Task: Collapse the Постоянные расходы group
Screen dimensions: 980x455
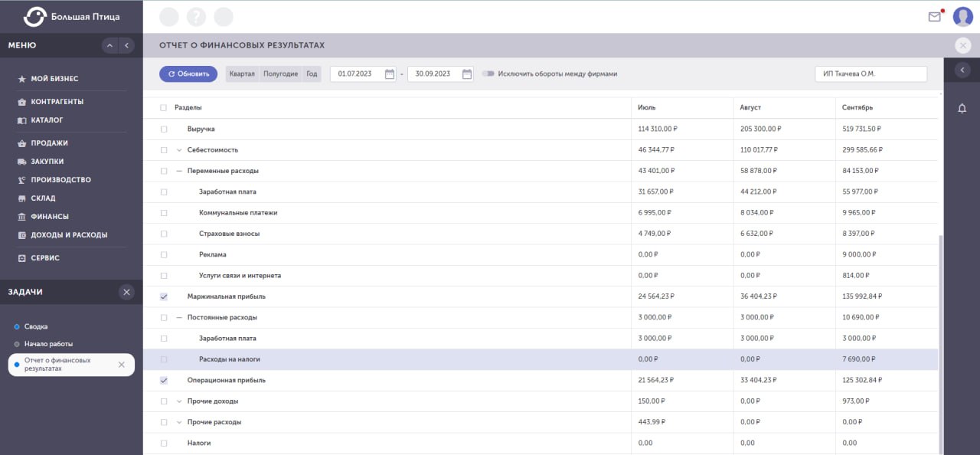Action: [179, 317]
